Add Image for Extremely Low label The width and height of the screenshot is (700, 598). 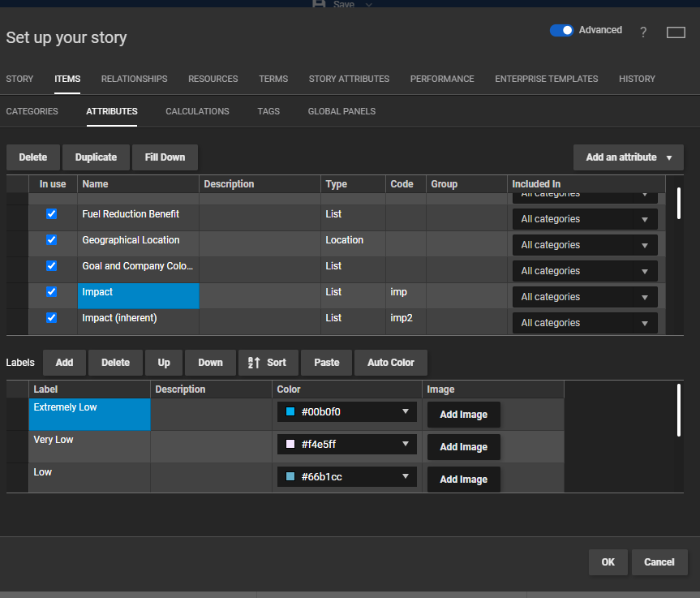pos(463,415)
